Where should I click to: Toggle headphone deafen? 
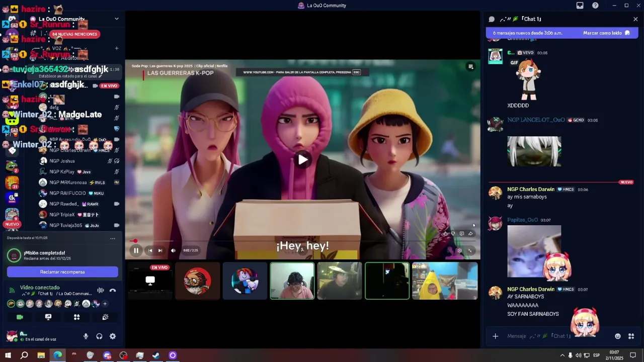point(99,336)
